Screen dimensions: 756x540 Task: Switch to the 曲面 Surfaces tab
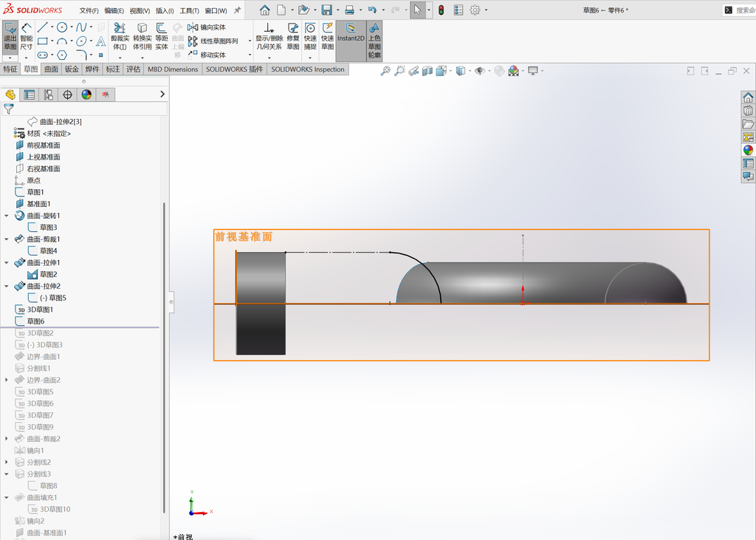point(51,69)
